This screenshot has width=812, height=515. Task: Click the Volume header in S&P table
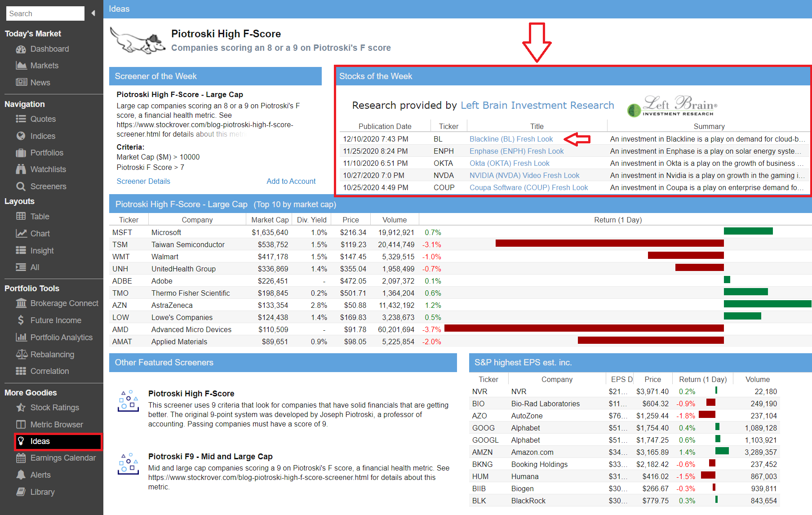click(758, 379)
